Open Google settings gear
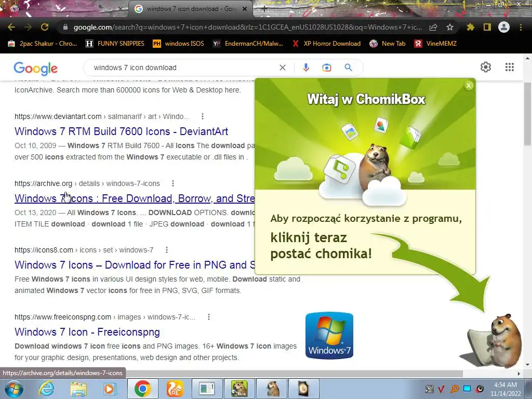The width and height of the screenshot is (532, 399). [x=486, y=67]
